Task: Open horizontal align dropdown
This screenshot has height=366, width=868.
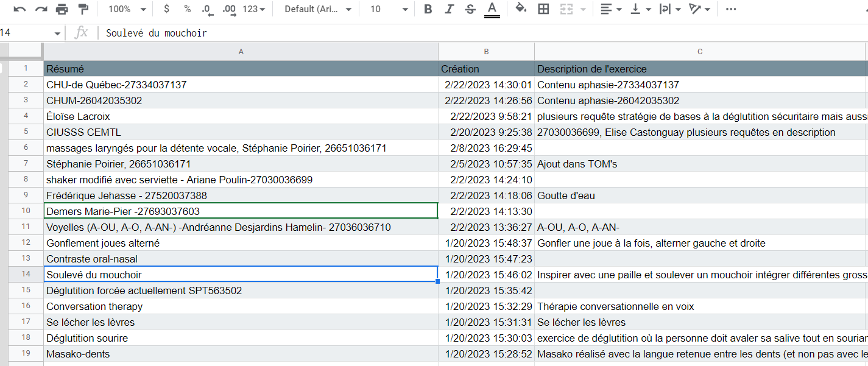Action: [x=611, y=9]
